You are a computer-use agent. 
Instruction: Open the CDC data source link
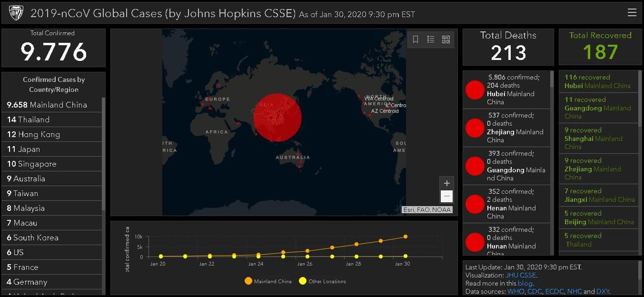(534, 291)
